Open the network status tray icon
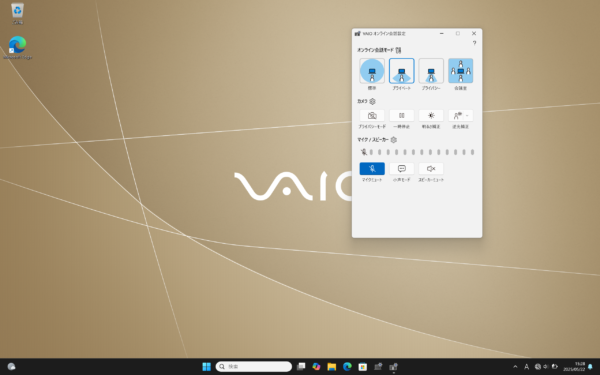600x375 pixels. [538, 367]
